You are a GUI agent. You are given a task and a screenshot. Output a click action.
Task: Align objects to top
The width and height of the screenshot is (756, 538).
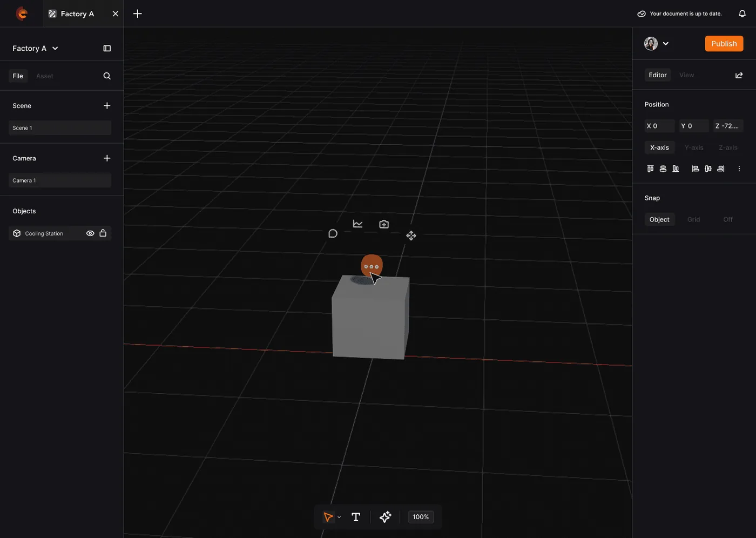650,169
